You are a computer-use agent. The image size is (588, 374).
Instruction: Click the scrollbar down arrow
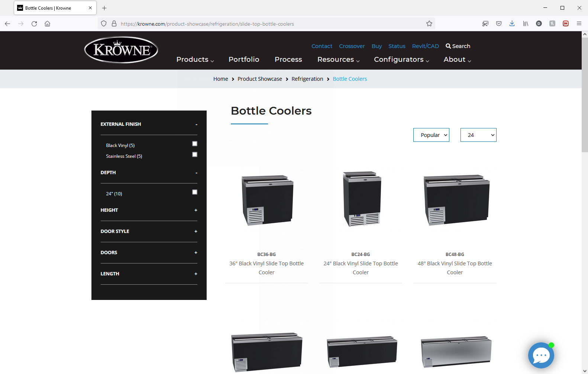(x=585, y=371)
